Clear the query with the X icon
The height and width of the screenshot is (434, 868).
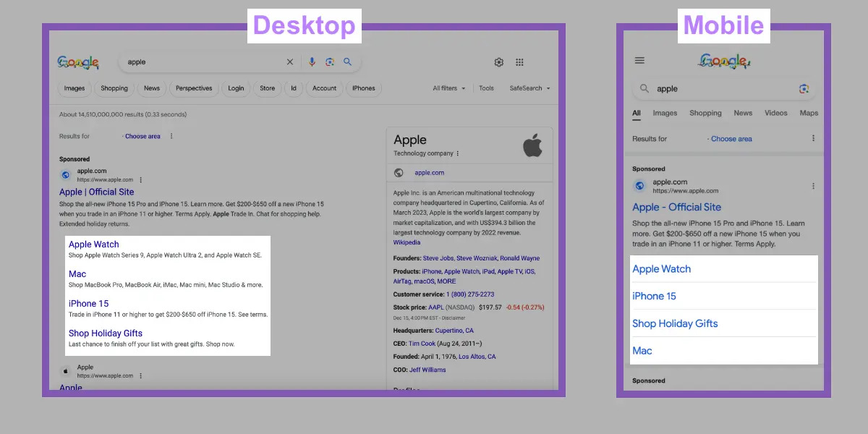tap(290, 62)
